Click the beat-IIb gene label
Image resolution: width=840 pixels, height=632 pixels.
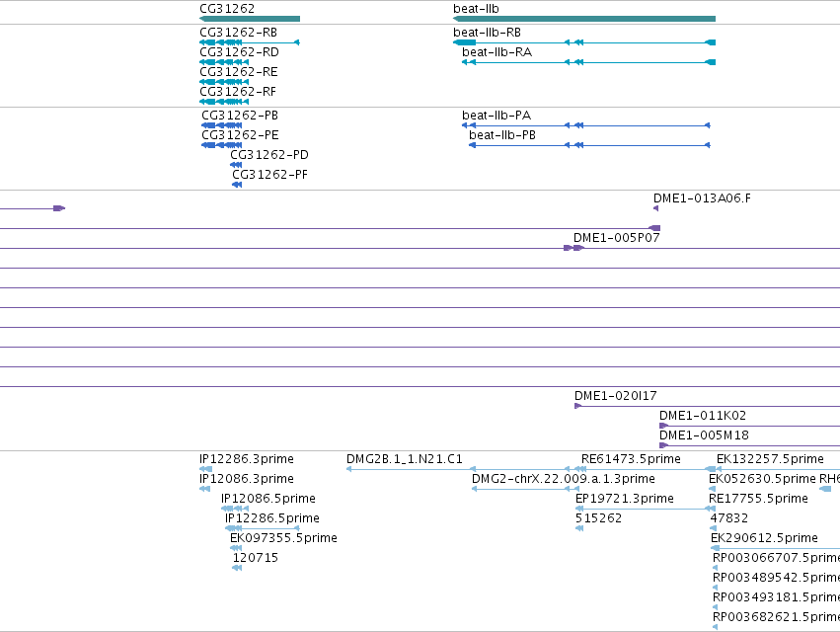click(476, 9)
